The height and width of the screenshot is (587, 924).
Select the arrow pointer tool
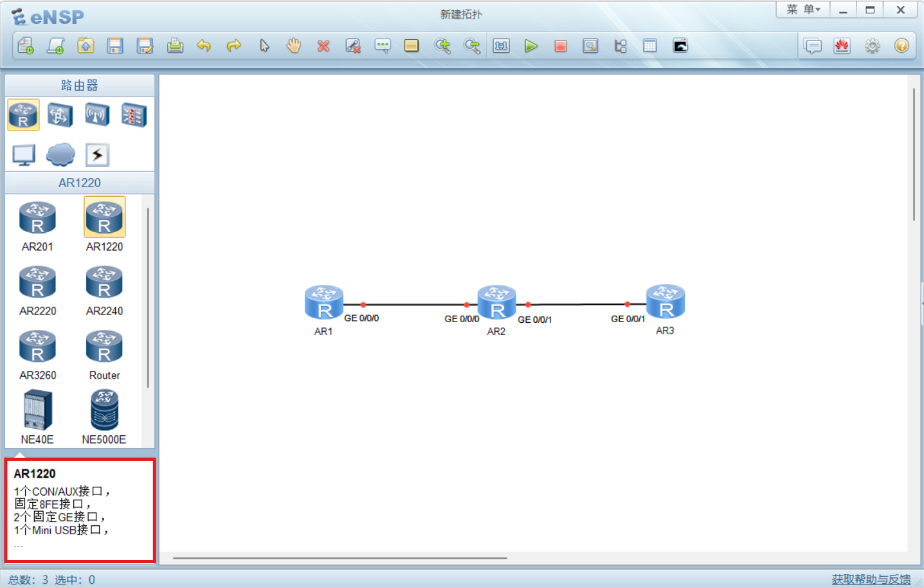264,46
